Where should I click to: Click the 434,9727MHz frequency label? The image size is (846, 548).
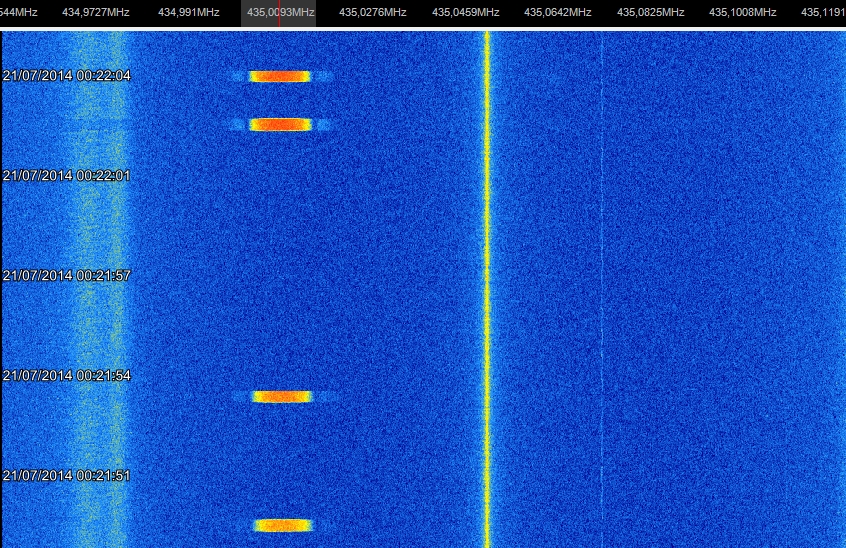(x=95, y=13)
